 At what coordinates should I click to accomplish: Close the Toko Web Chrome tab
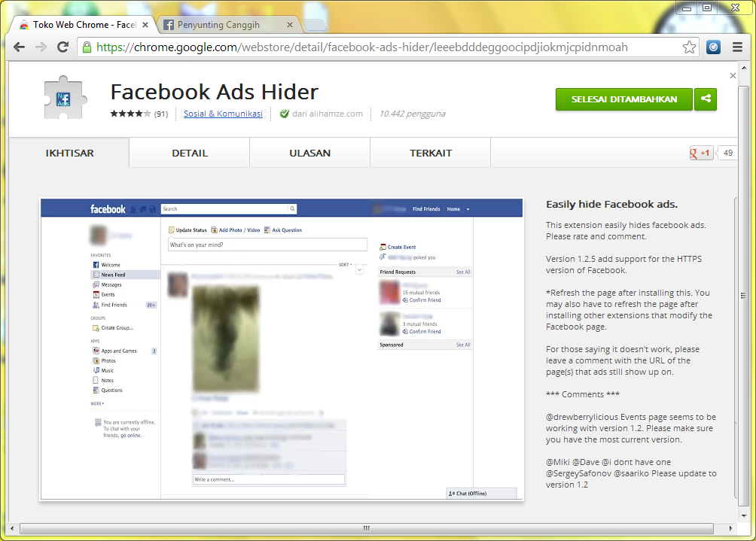point(145,25)
